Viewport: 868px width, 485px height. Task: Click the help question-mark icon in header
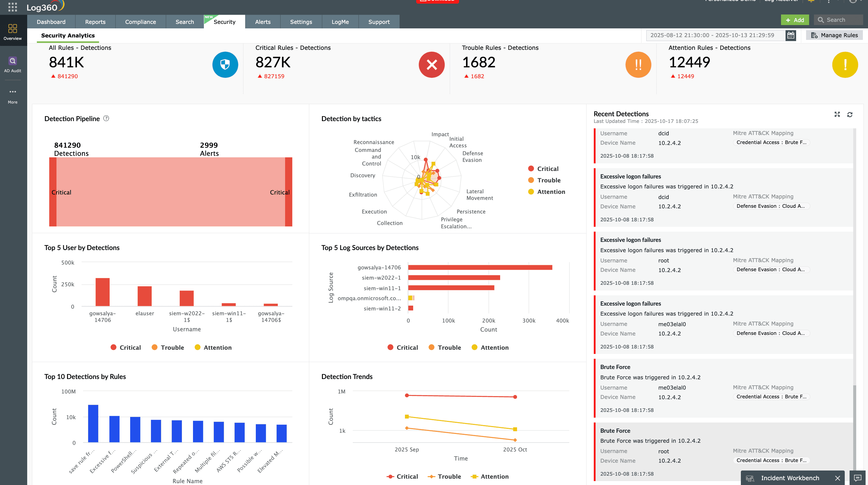(x=828, y=1)
